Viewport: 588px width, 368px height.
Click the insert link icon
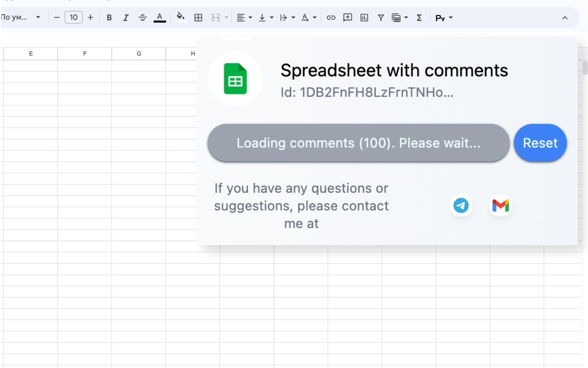point(331,18)
